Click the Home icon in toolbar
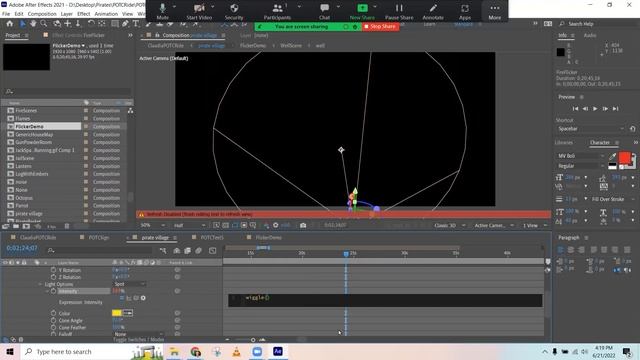The width and height of the screenshot is (640, 360). click(9, 24)
